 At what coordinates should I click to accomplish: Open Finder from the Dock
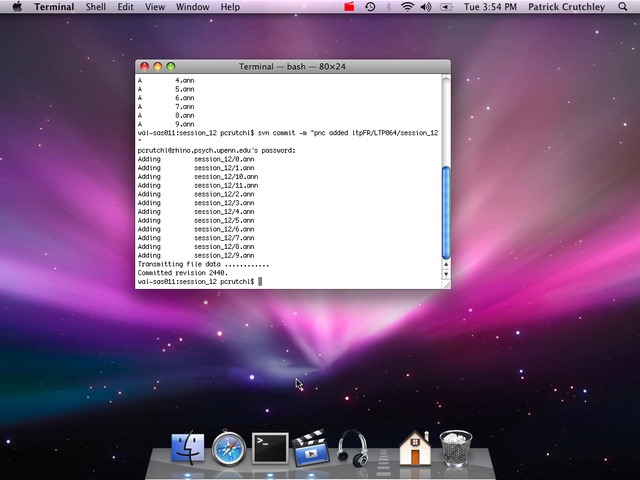tap(188, 448)
